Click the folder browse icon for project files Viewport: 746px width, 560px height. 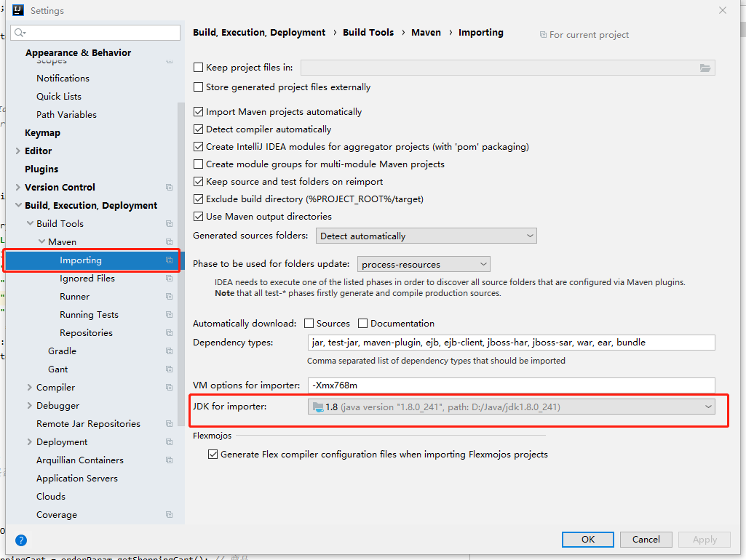click(x=705, y=68)
